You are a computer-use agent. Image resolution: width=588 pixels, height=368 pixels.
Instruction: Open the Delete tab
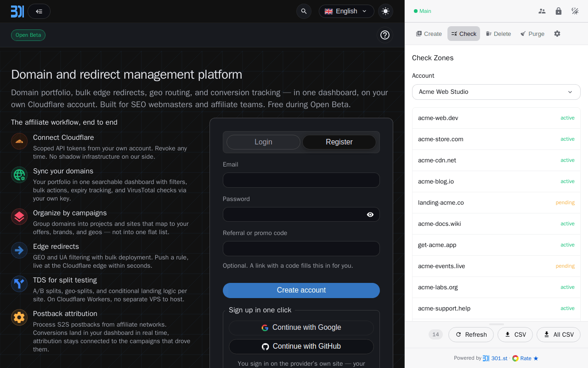(498, 34)
